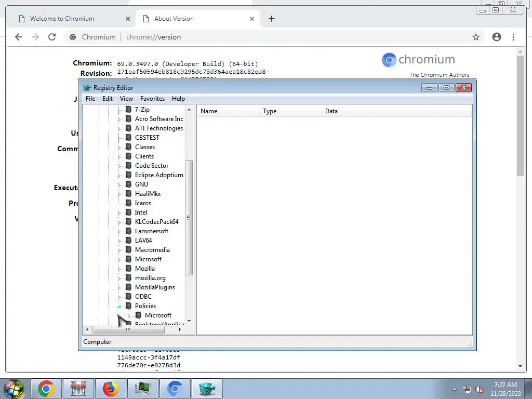Image resolution: width=532 pixels, height=399 pixels.
Task: Click the Mozilla key folder icon
Action: [x=129, y=269]
